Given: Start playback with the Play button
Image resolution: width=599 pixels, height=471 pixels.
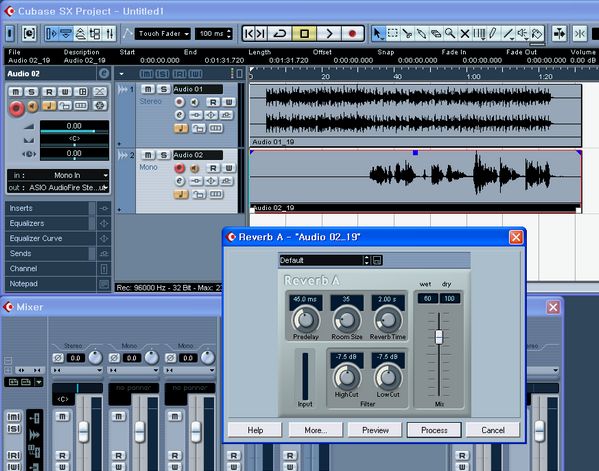Looking at the screenshot, I should (329, 34).
